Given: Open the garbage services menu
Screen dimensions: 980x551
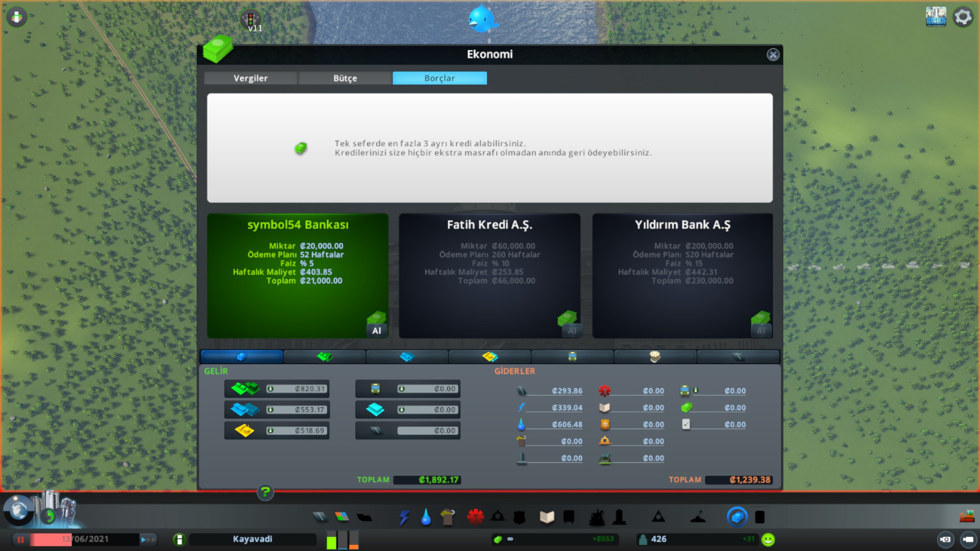Looking at the screenshot, I should pos(448,517).
